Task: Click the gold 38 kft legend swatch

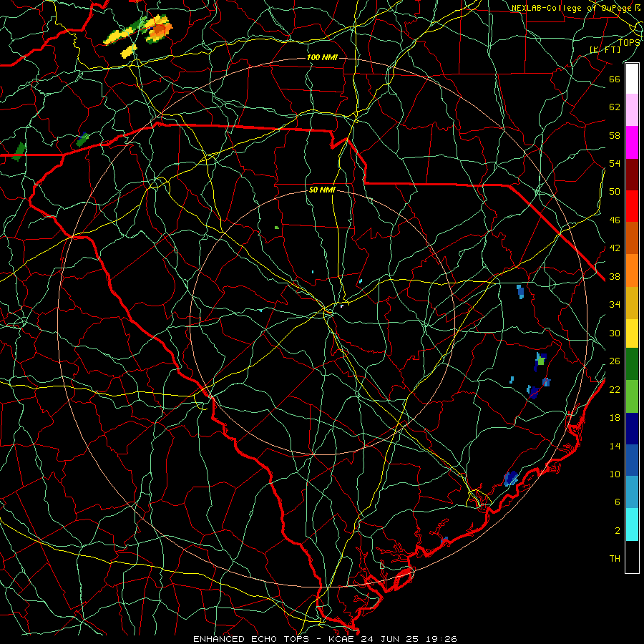Action: tap(632, 302)
